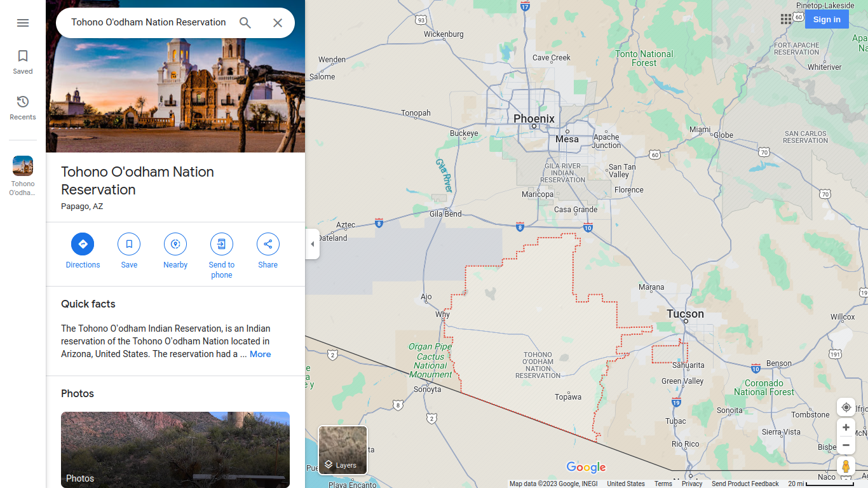Click San Carlos Reservation label
The width and height of the screenshot is (868, 488).
pos(805,137)
